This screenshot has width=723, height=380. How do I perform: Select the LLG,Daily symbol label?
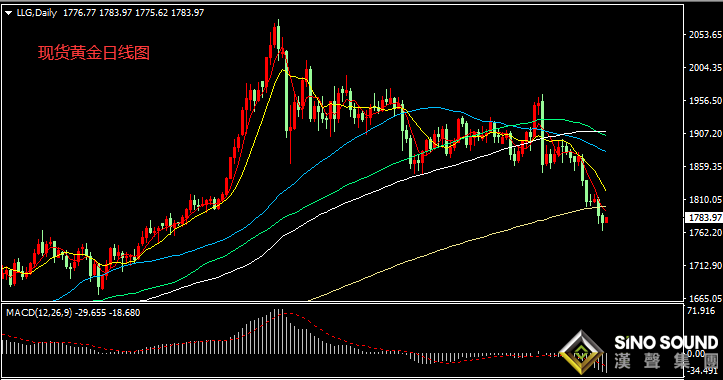click(x=36, y=13)
